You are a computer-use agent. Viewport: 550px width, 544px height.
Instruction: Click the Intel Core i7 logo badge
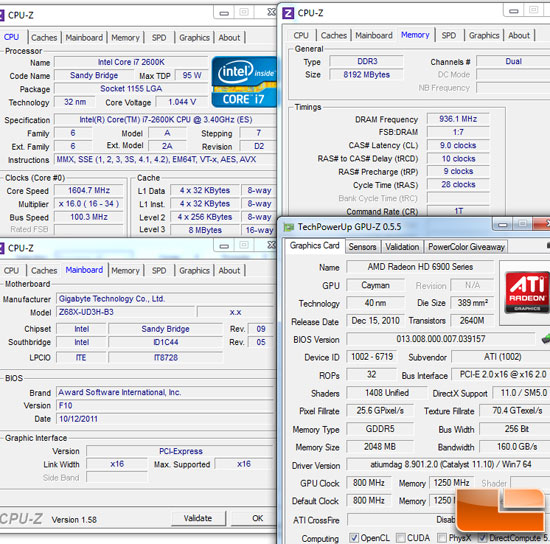pos(244,82)
